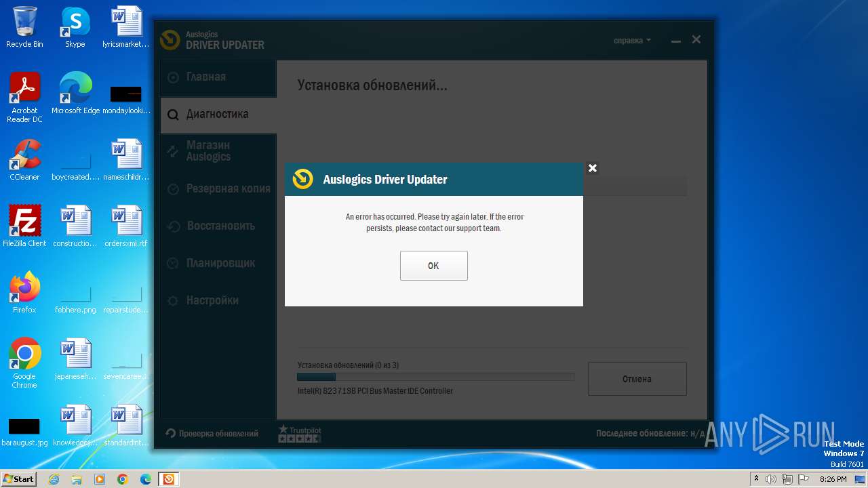
Task: Select the febhere.png file
Action: (75, 298)
